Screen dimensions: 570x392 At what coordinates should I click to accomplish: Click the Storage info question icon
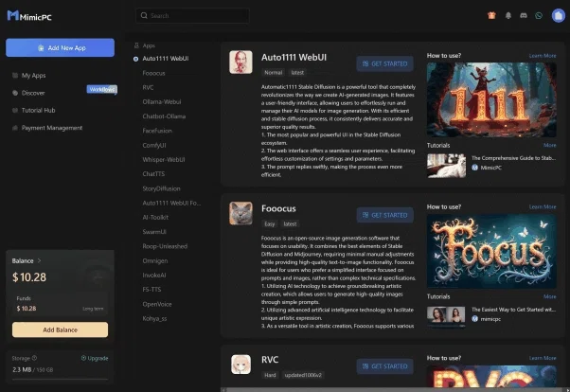(x=34, y=358)
